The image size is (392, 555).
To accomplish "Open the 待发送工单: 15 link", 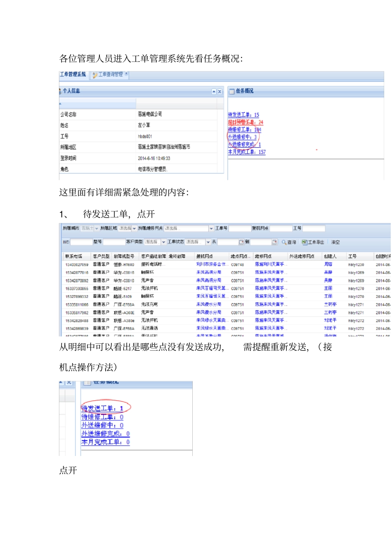I will click(243, 115).
